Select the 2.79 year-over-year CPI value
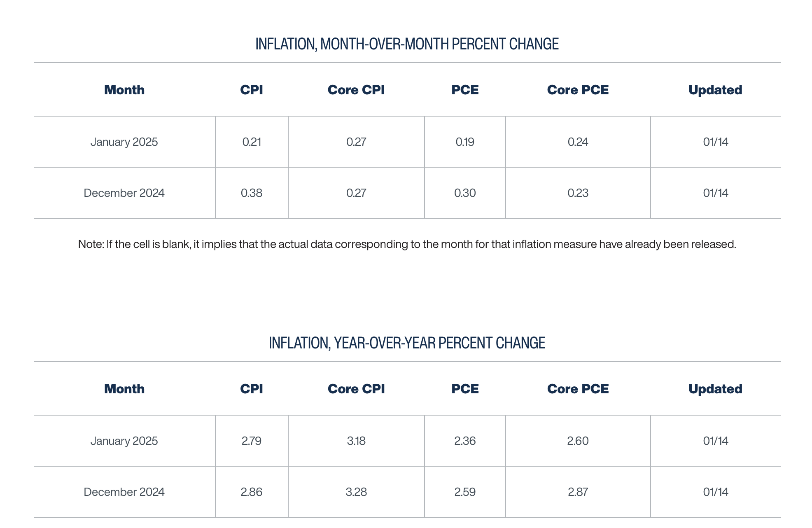The image size is (812, 528). coord(252,441)
